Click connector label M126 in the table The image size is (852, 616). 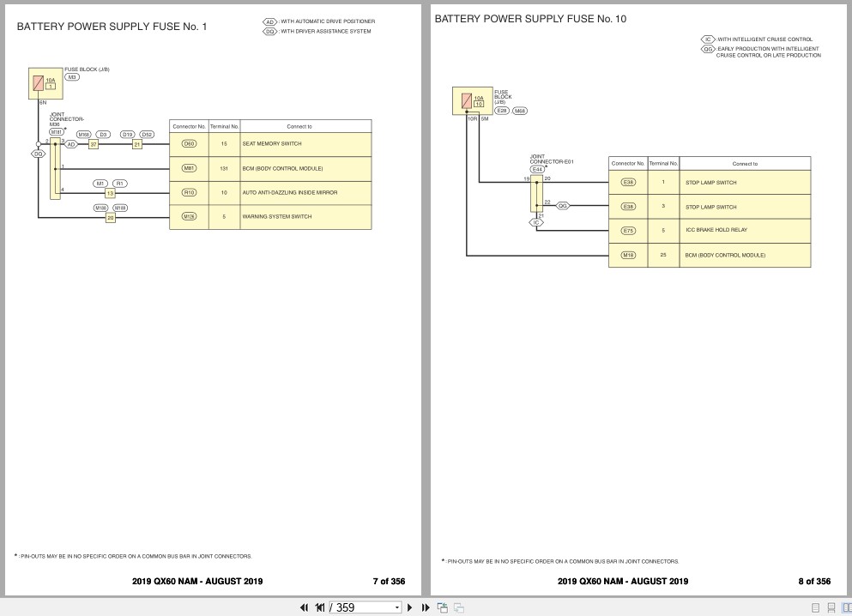point(189,217)
